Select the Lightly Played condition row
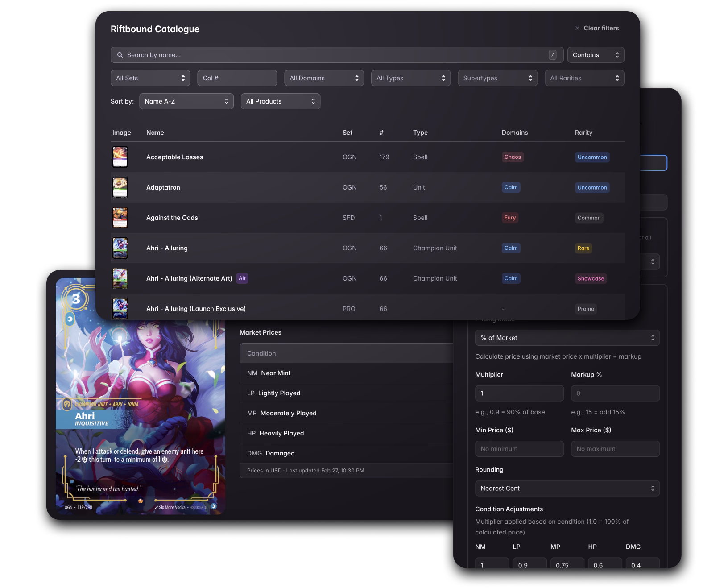 [347, 393]
